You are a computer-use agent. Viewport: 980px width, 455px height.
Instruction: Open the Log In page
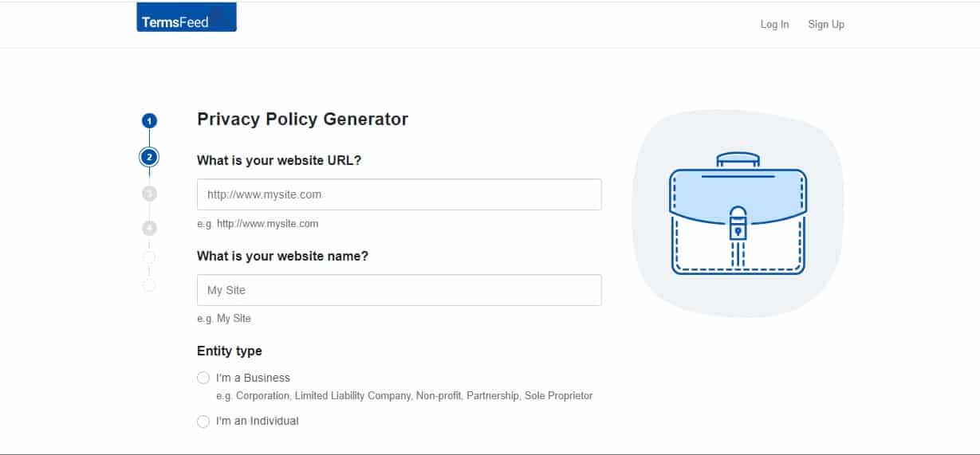(774, 25)
